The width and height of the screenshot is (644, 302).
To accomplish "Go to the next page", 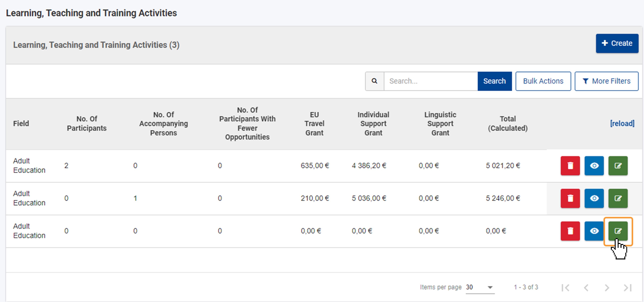I will pyautogui.click(x=607, y=288).
